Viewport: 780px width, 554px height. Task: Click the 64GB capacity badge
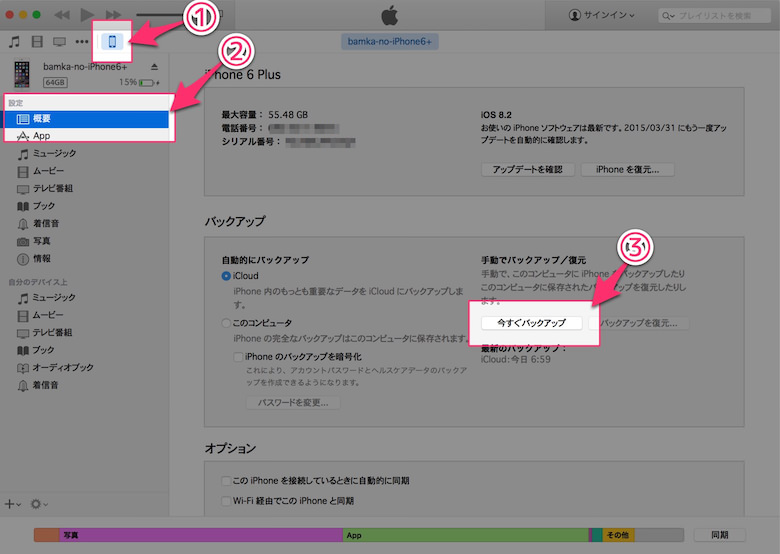(55, 83)
